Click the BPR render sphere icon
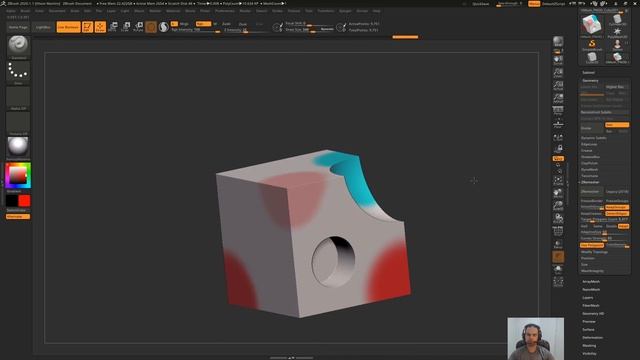 point(558,41)
